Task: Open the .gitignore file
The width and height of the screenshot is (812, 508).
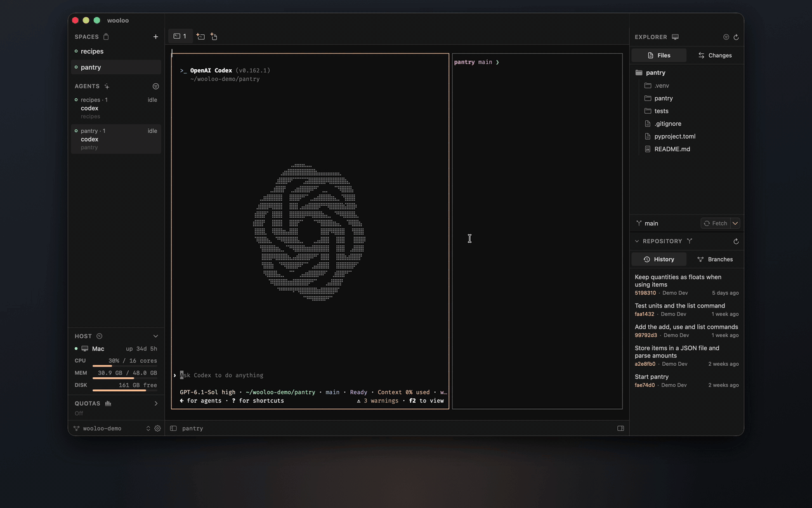Action: (x=687, y=124)
